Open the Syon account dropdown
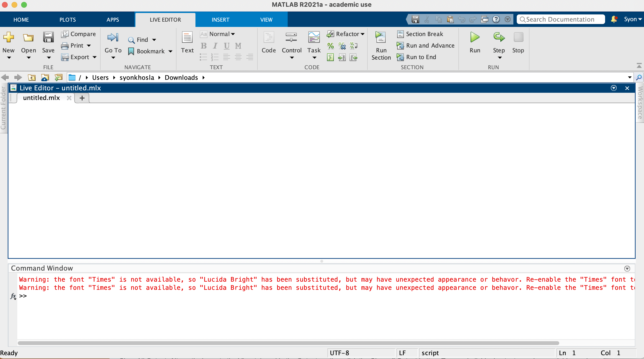Image resolution: width=644 pixels, height=359 pixels. coord(632,19)
